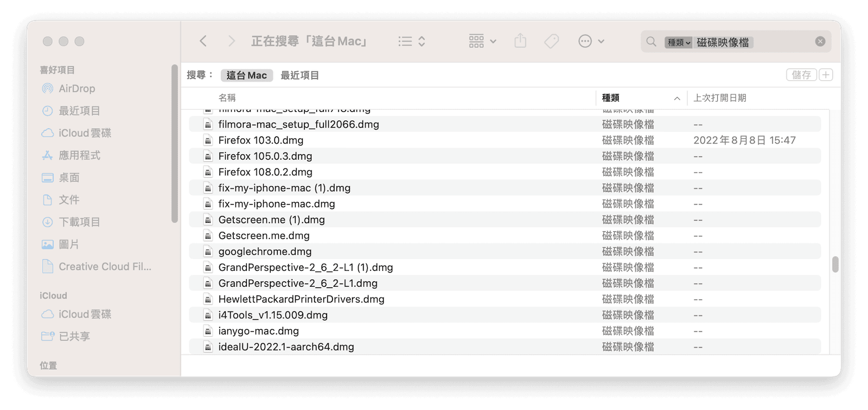Open 應用程式 in the sidebar
This screenshot has width=868, height=410.
(79, 155)
